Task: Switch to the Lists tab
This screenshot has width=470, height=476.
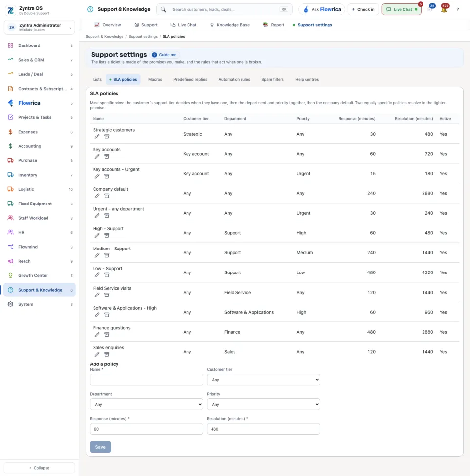Action: point(97,80)
